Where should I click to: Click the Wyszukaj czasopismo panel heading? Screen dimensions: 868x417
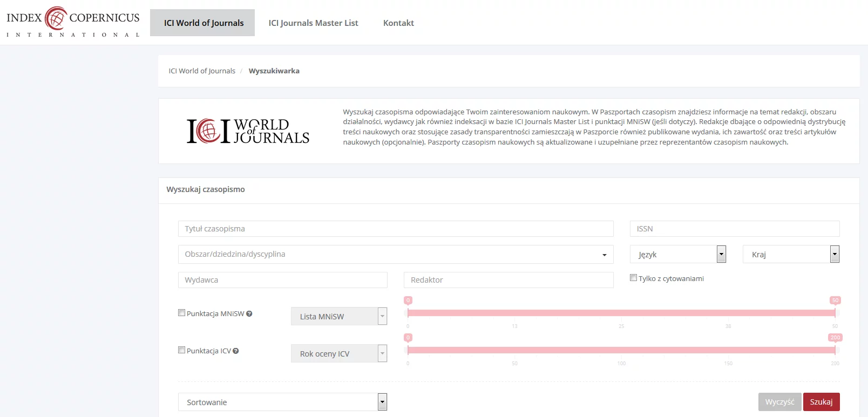(206, 189)
